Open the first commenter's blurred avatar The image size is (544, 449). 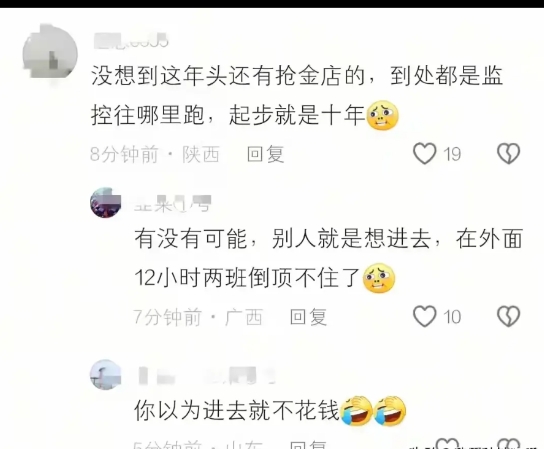[50, 53]
